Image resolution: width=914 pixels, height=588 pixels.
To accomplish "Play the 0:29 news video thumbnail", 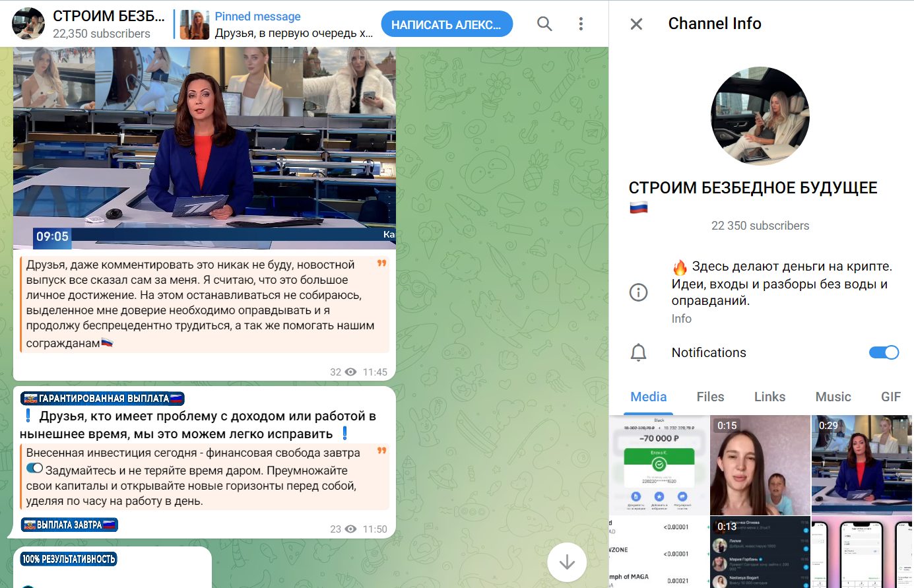I will 863,465.
